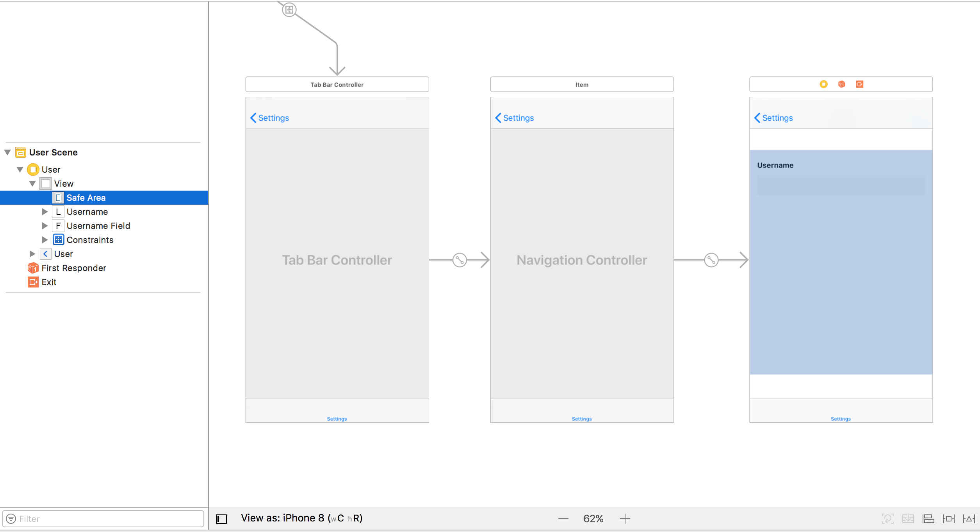Select the Username label on canvas
The height and width of the screenshot is (532, 980).
[x=775, y=165]
